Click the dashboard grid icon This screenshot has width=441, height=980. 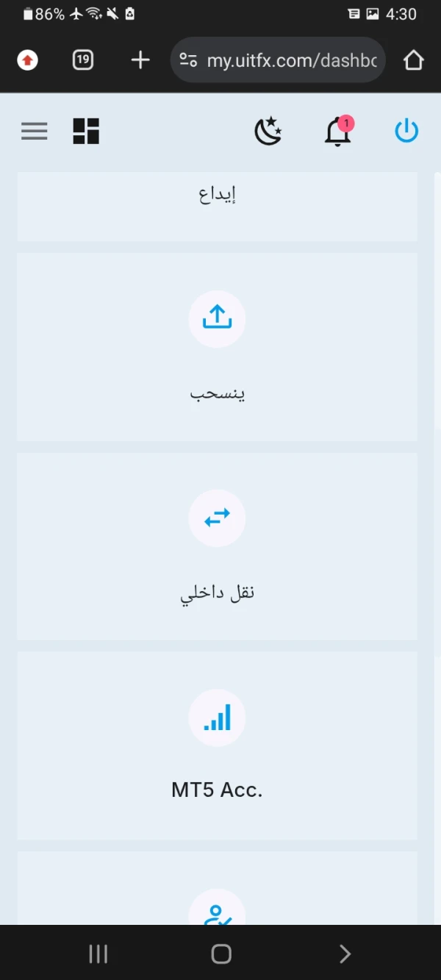86,130
